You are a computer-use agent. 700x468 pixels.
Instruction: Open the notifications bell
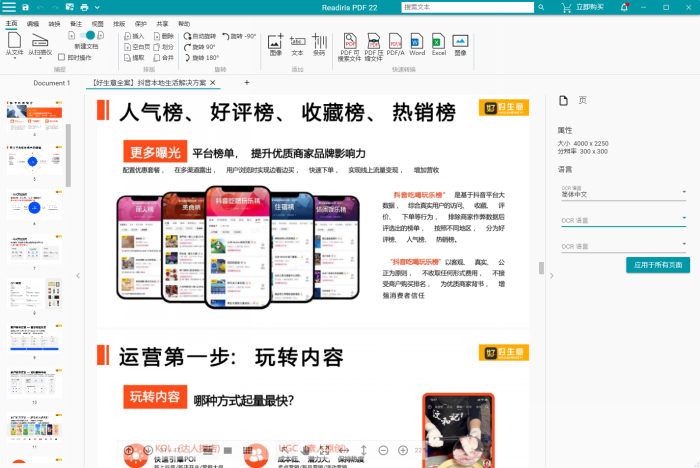(x=624, y=7)
